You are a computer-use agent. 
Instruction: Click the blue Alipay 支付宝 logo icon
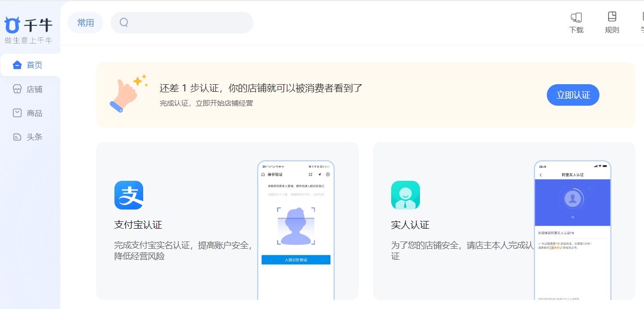129,195
